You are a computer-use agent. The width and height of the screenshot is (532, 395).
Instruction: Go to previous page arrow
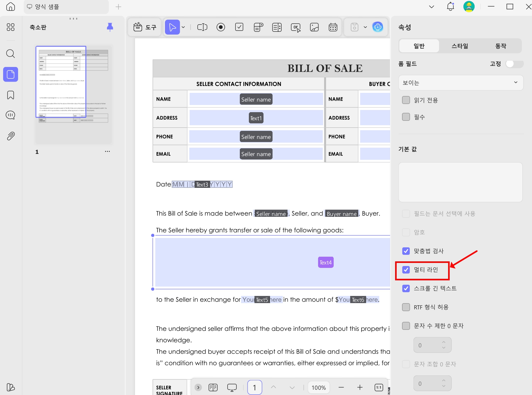click(273, 387)
